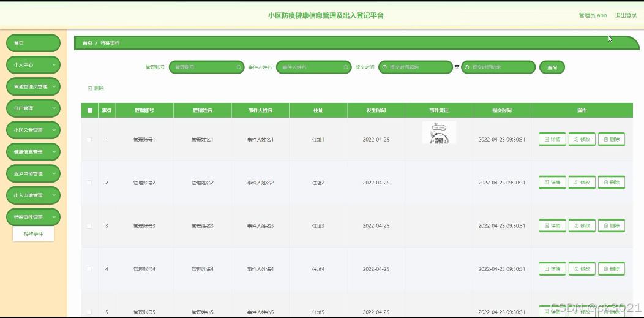
Task: Expand the 住户管理 sidebar menu
Action: click(33, 108)
